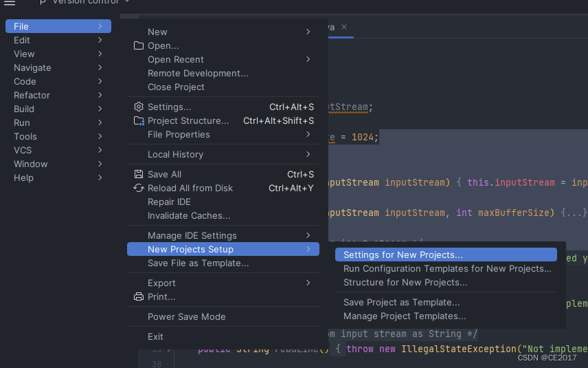Click the Reload All from Disk icon
The width and height of the screenshot is (588, 368).
139,188
